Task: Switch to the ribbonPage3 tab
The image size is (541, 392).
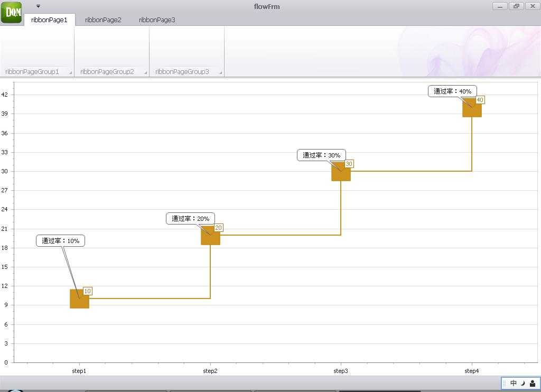Action: (157, 20)
